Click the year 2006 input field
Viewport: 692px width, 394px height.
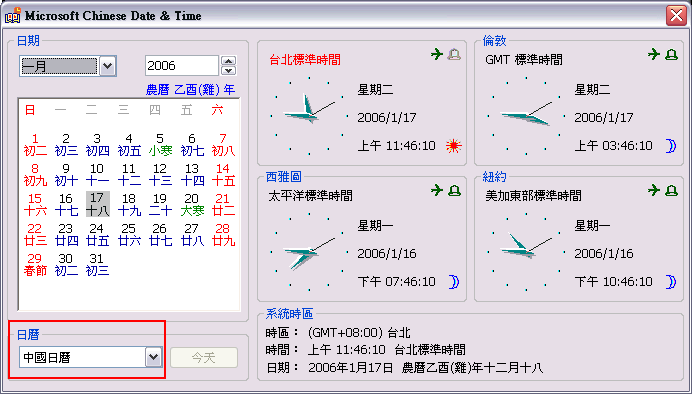click(x=182, y=66)
